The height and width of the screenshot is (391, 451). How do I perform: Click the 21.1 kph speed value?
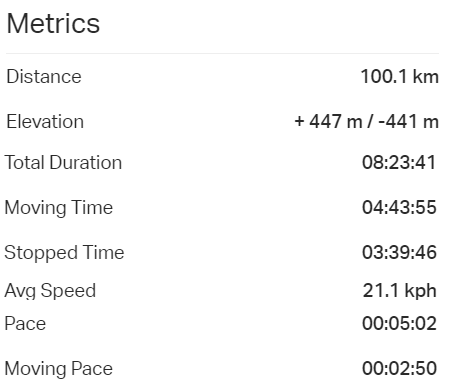click(x=400, y=291)
